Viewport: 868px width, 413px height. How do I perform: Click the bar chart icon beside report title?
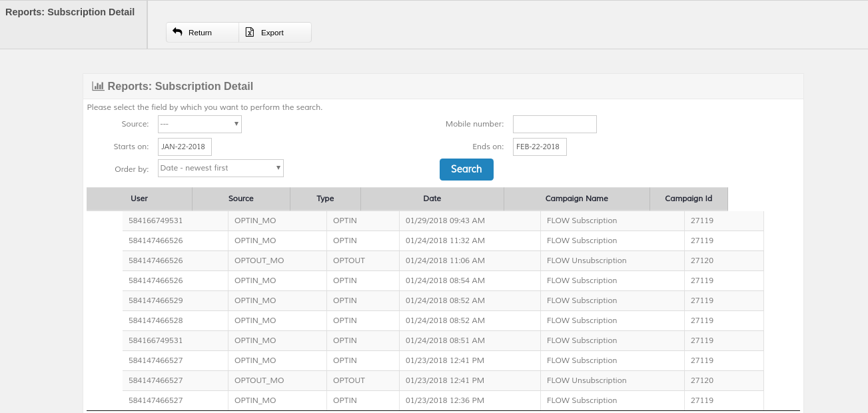click(98, 86)
